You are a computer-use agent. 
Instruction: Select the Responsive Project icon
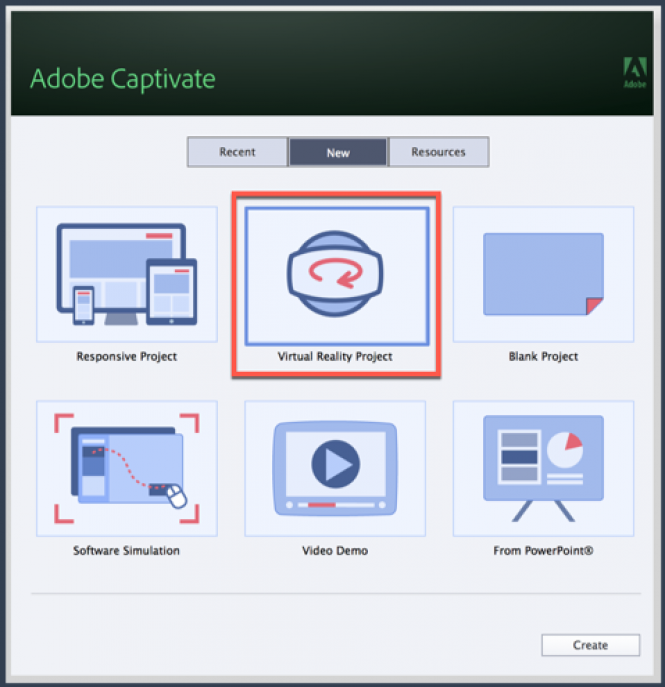127,274
